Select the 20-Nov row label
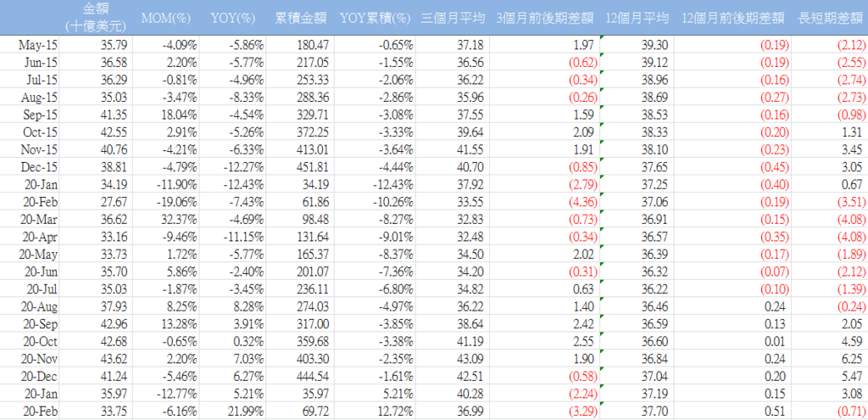868x420 pixels. click(x=40, y=359)
